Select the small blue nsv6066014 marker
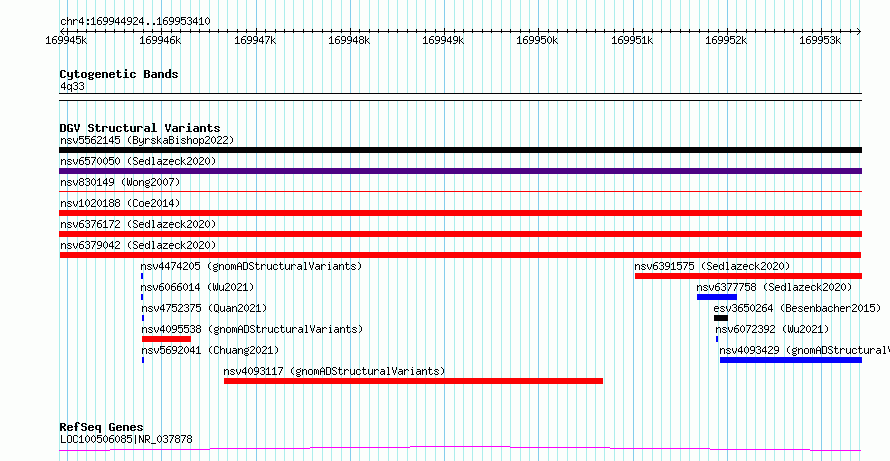 142,297
